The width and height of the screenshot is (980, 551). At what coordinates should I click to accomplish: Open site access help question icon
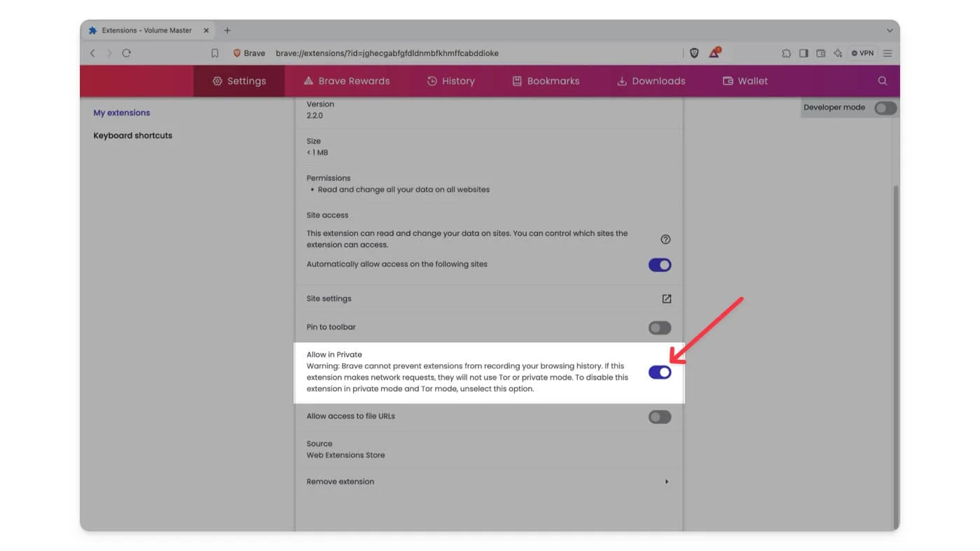coord(665,239)
